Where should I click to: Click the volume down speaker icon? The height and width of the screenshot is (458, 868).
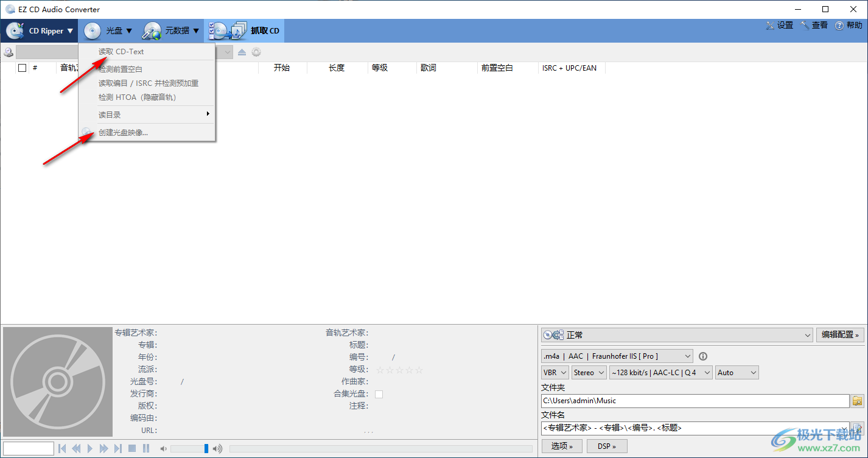coord(163,449)
